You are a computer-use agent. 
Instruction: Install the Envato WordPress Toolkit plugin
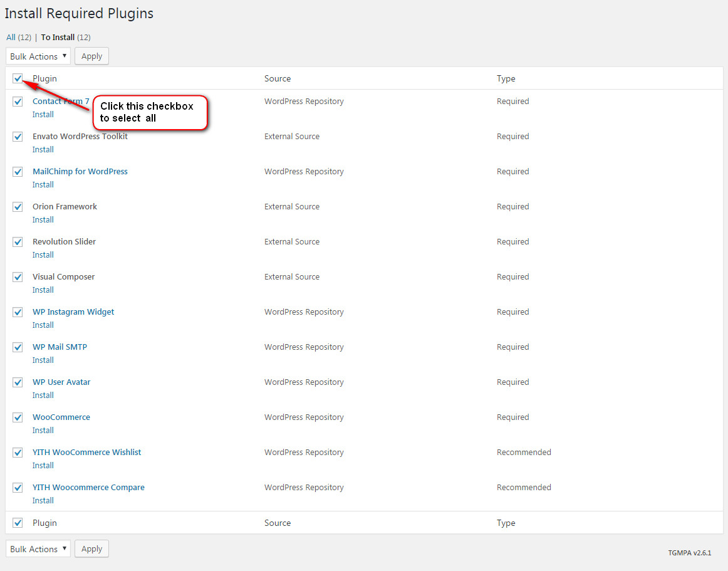click(43, 150)
